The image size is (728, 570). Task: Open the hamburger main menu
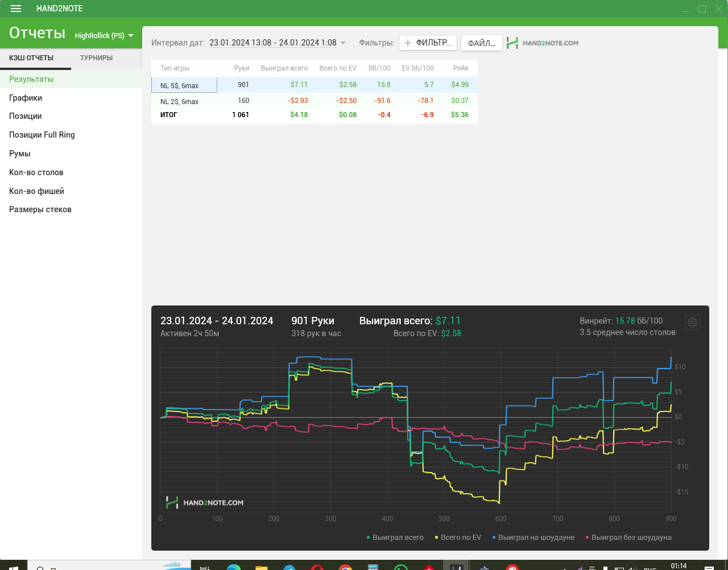[16, 9]
